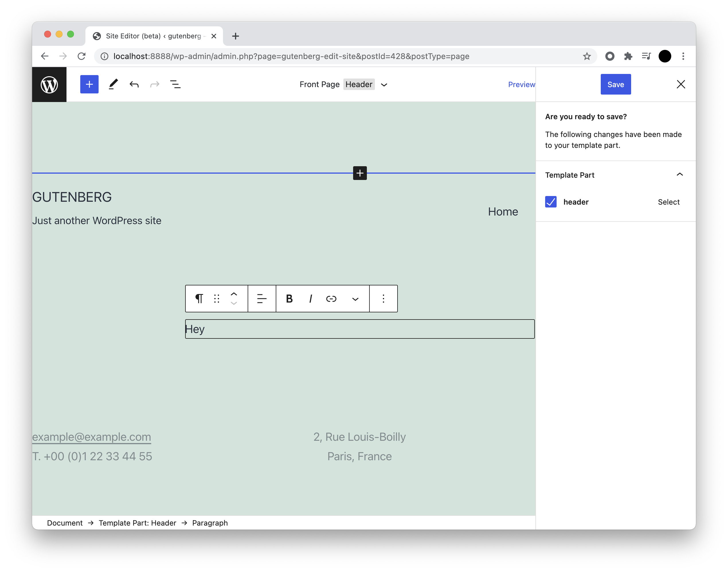Open a new browser tab

pyautogui.click(x=235, y=36)
